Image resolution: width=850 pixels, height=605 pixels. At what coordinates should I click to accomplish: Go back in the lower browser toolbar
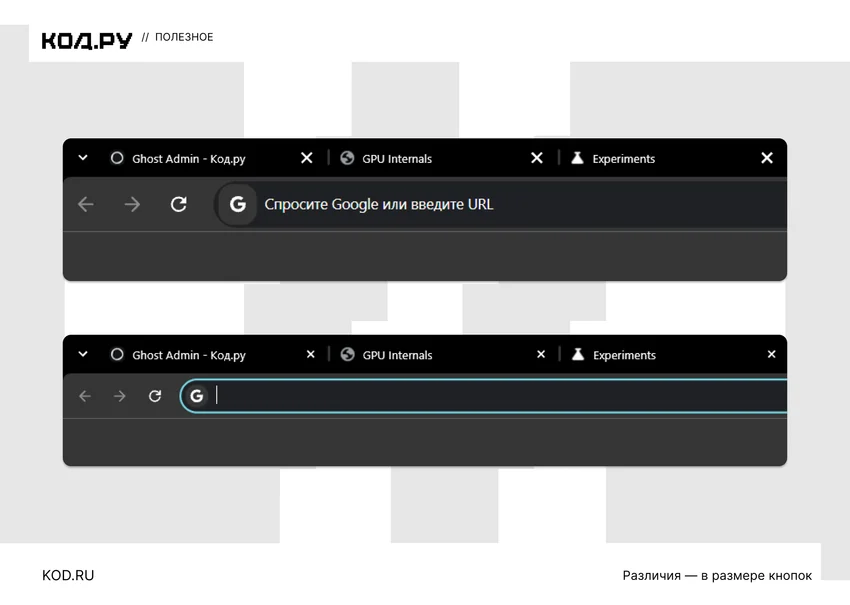tap(85, 396)
